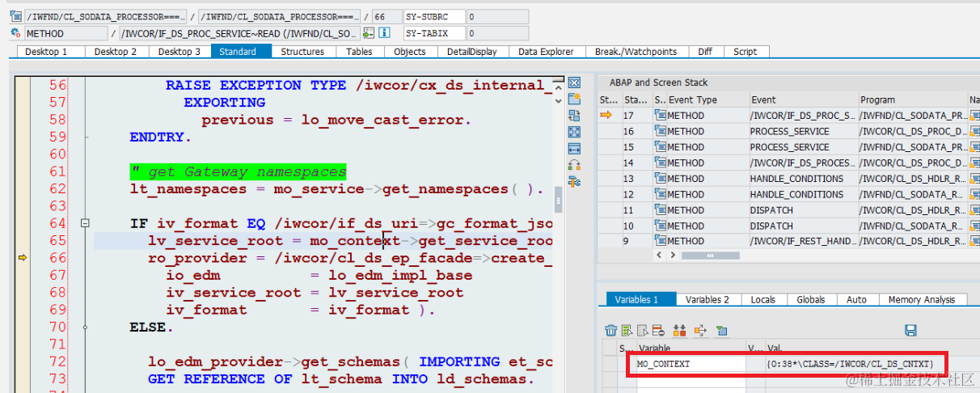Open Data Explorer tab

click(x=546, y=51)
